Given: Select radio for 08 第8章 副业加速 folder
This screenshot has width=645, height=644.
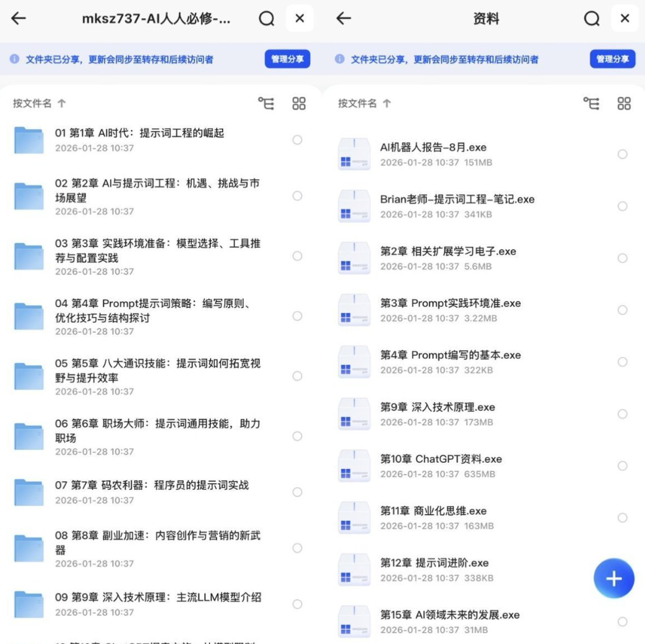Looking at the screenshot, I should (x=297, y=548).
